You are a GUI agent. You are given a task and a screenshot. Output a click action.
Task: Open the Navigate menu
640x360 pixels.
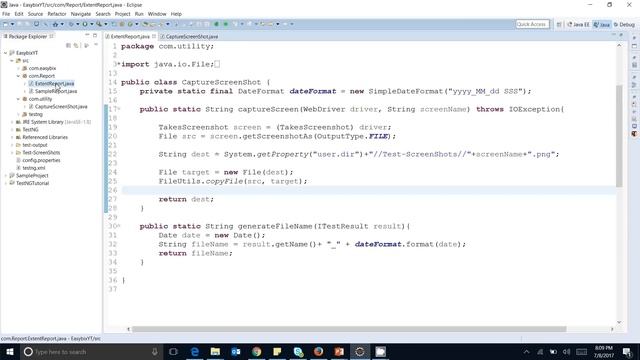pos(81,14)
